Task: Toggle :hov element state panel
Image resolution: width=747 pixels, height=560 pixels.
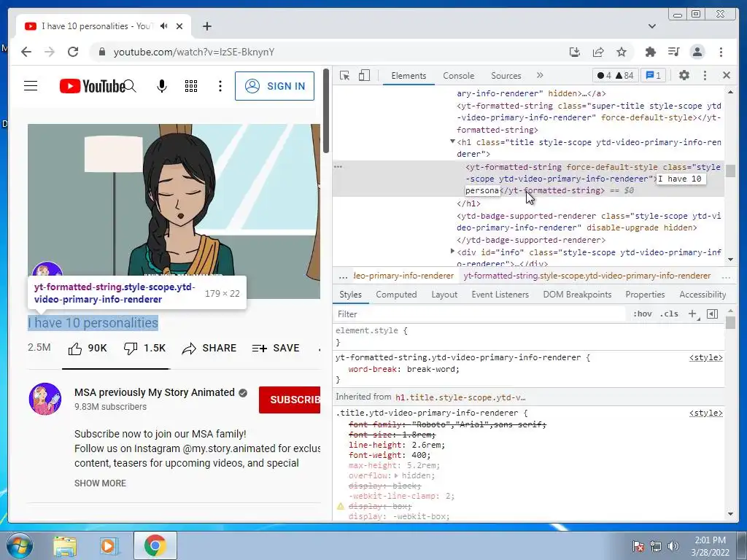Action: [x=642, y=314]
